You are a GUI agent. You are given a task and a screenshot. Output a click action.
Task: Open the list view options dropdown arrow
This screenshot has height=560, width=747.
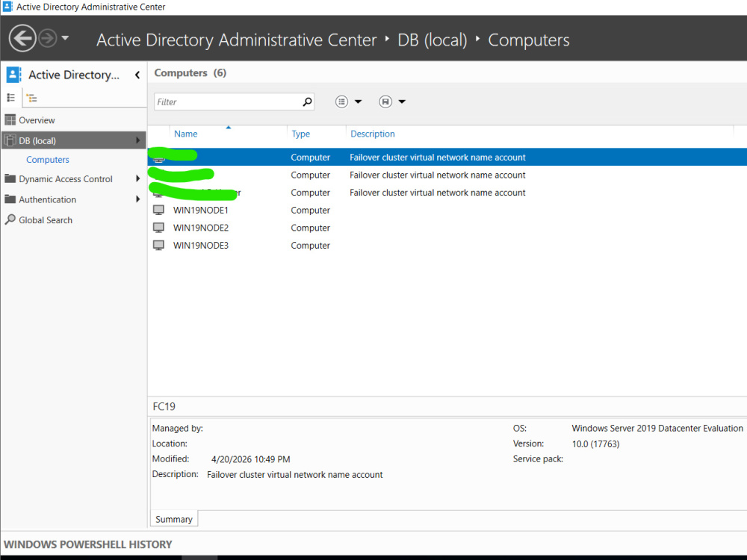(359, 102)
